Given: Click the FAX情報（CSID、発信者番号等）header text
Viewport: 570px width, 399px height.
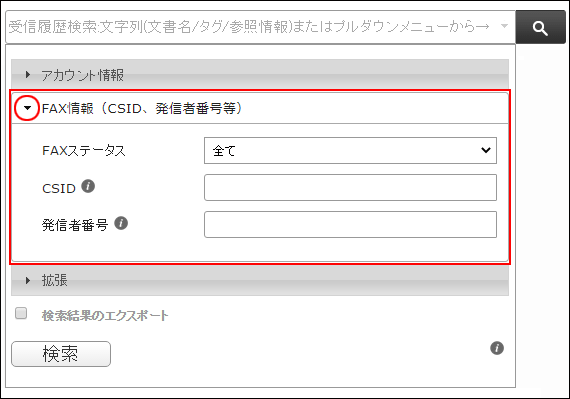Looking at the screenshot, I should [x=142, y=108].
